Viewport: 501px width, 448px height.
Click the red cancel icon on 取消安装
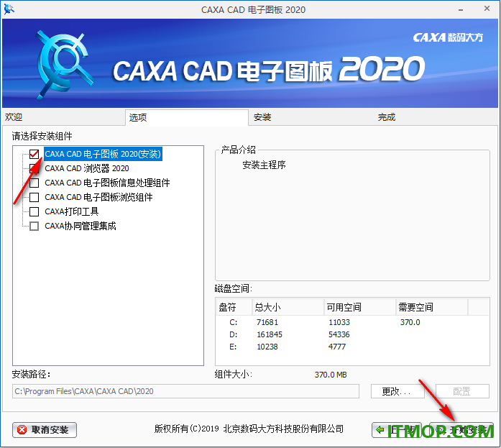coord(22,430)
